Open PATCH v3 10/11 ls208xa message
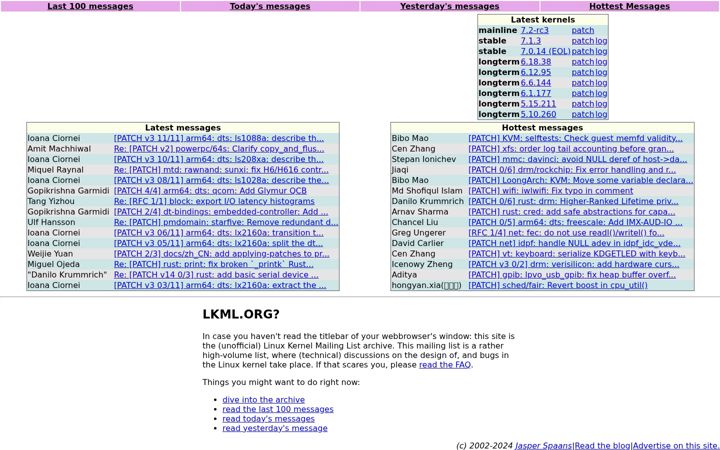 pyautogui.click(x=219, y=159)
